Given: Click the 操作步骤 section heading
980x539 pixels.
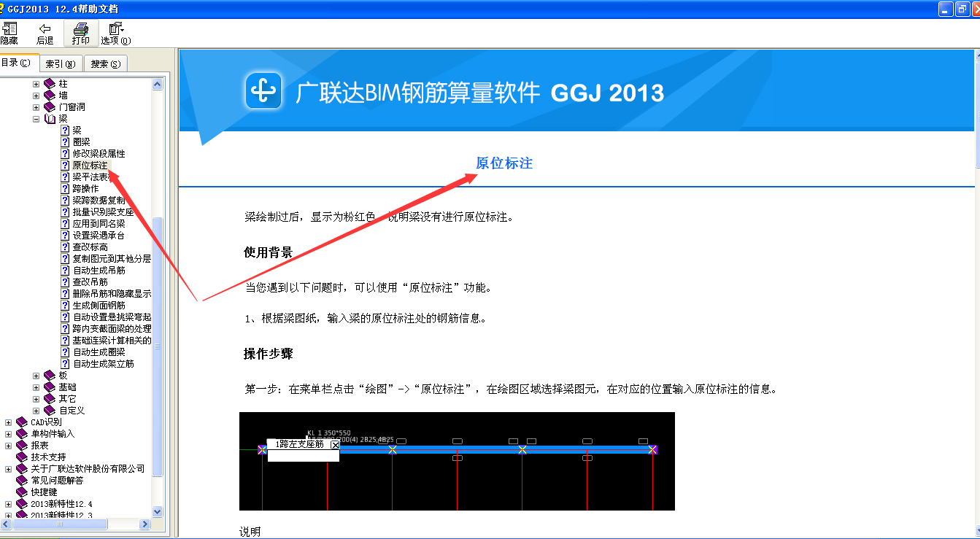Looking at the screenshot, I should click(x=268, y=354).
